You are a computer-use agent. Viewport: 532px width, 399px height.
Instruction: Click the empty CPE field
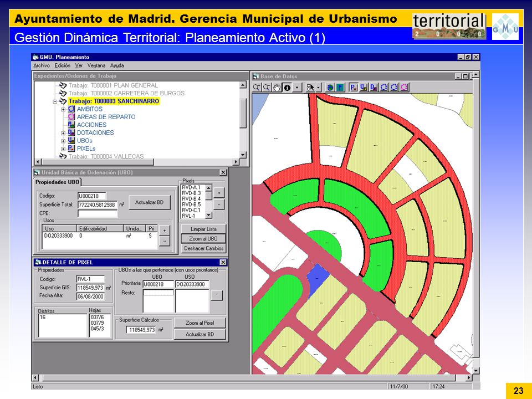click(98, 213)
